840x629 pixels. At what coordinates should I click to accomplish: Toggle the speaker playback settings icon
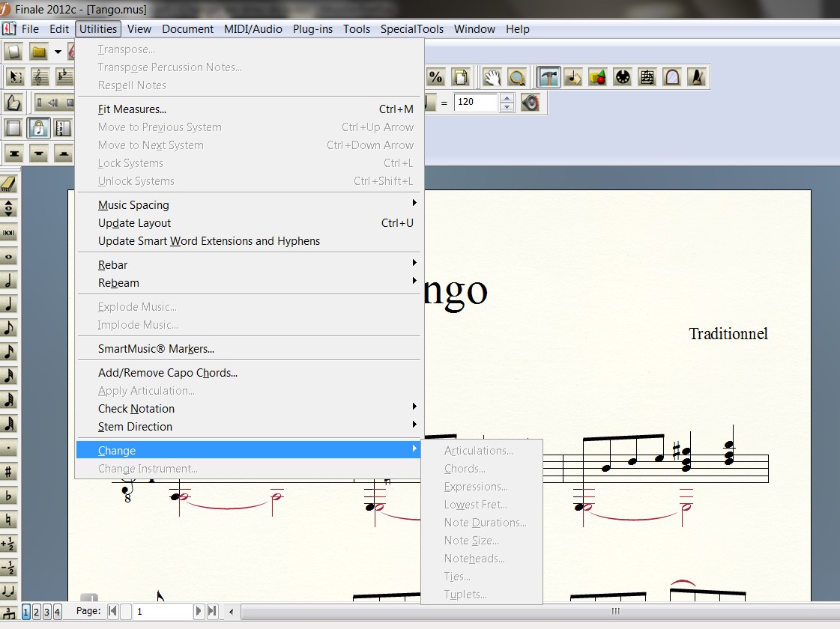click(x=531, y=103)
